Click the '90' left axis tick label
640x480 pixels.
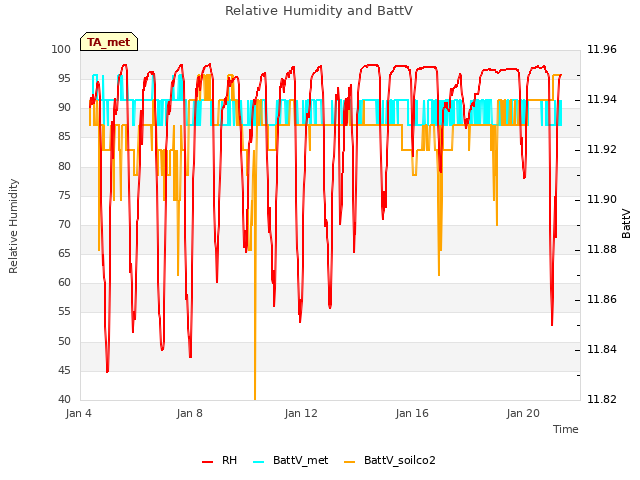(64, 108)
